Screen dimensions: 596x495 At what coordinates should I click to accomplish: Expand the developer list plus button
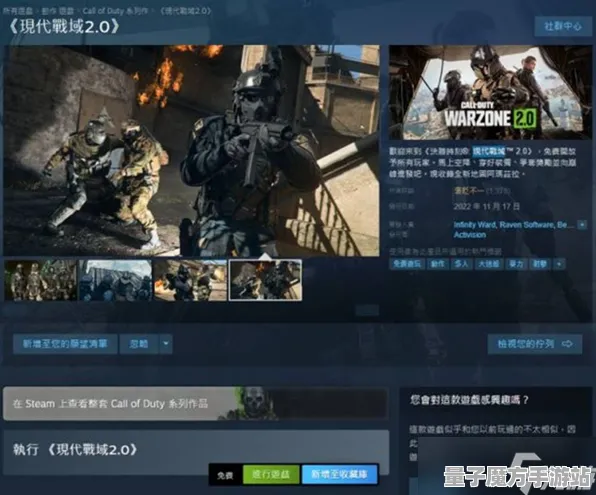(582, 225)
